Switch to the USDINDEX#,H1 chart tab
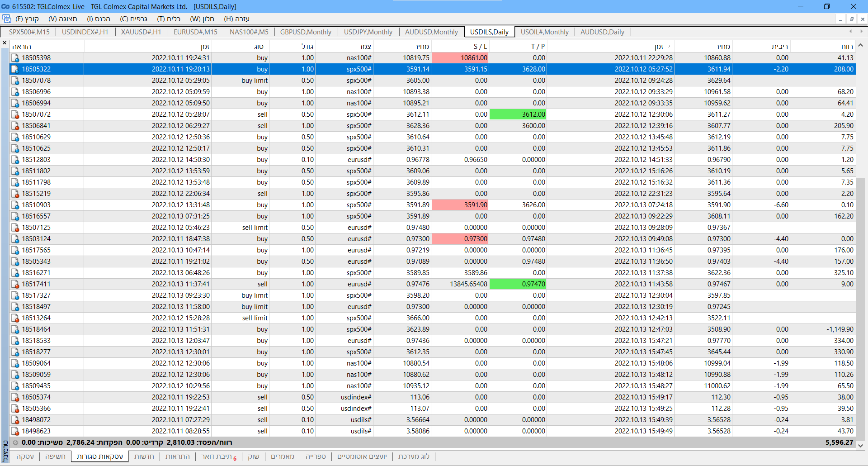868x466 pixels. click(x=85, y=32)
